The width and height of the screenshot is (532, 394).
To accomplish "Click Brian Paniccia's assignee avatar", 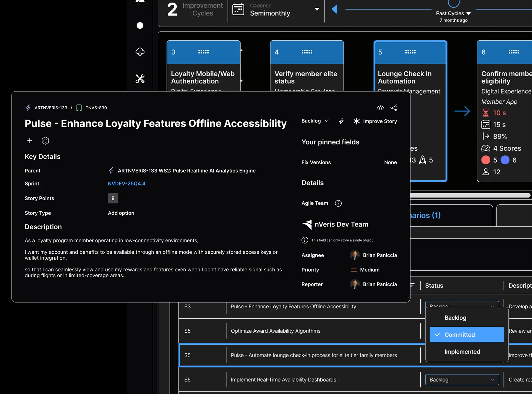I will [x=354, y=255].
